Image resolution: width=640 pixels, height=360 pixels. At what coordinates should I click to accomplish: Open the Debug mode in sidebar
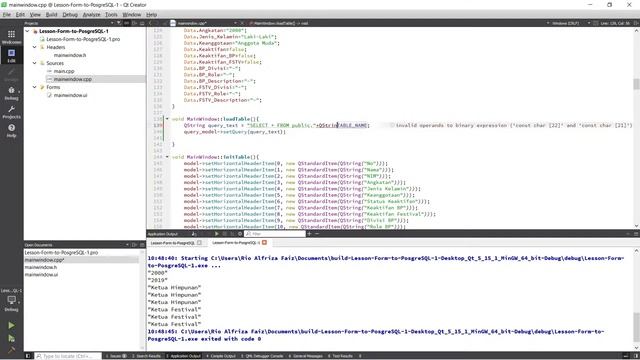click(11, 93)
